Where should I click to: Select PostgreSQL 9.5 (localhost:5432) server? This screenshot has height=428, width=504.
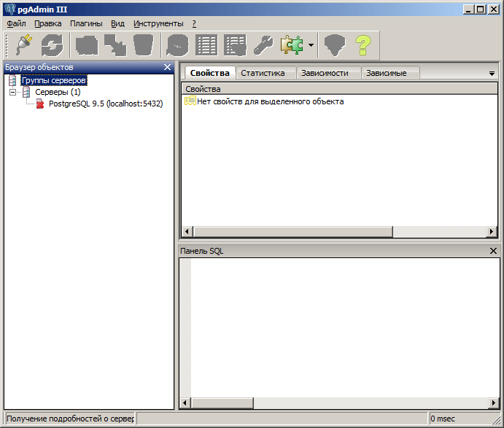coord(106,104)
